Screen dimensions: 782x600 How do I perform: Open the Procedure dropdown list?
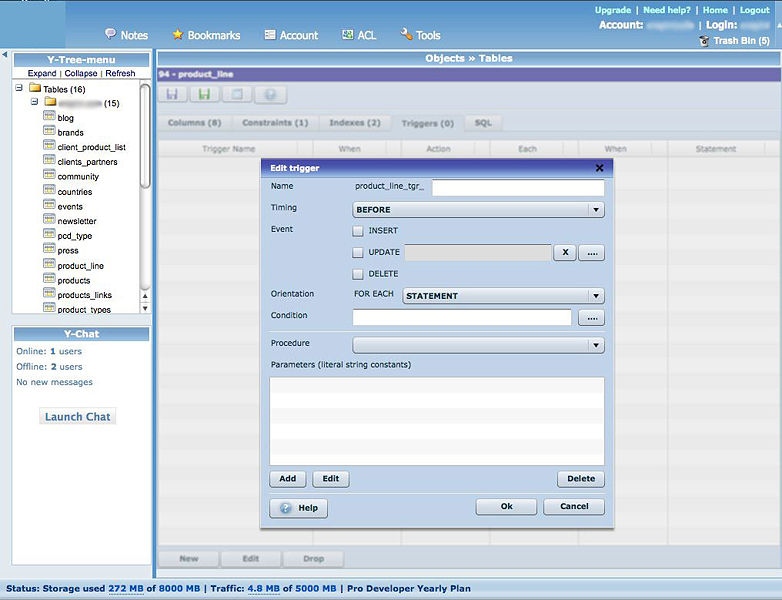[478, 345]
